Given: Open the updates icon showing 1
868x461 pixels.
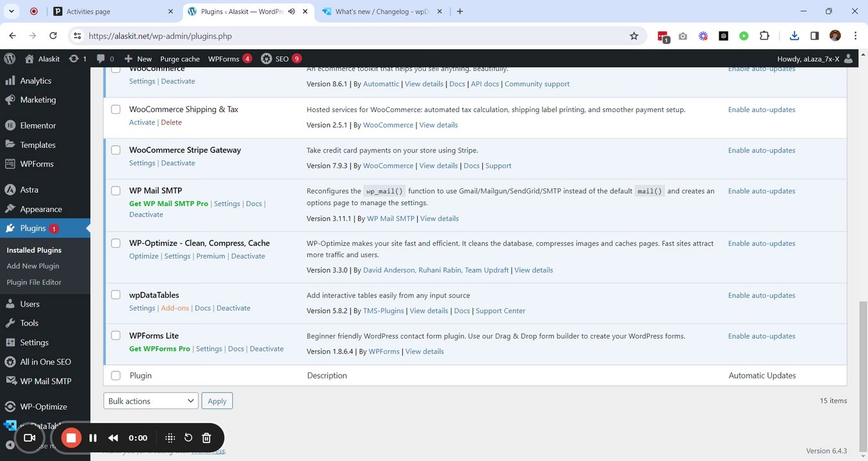Looking at the screenshot, I should 74,58.
